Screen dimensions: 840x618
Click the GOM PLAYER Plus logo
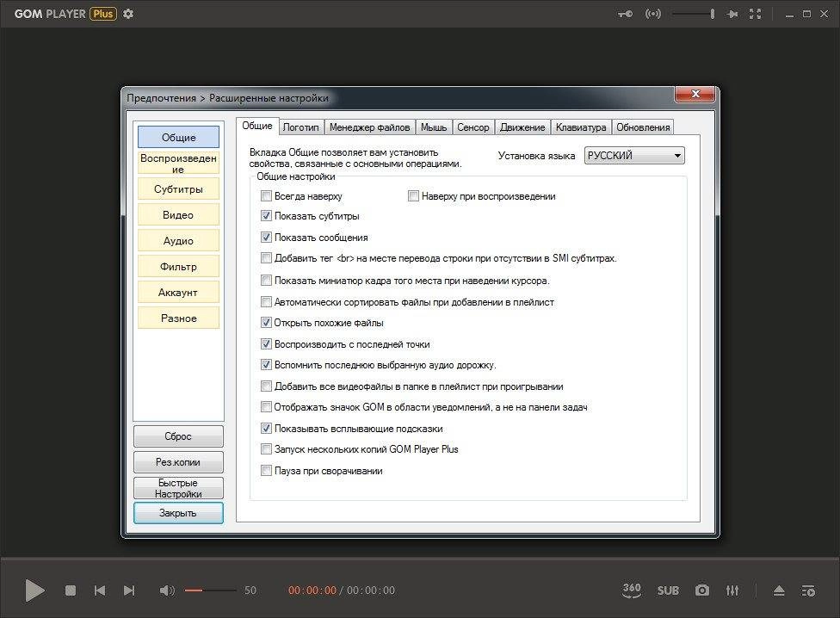pyautogui.click(x=65, y=14)
